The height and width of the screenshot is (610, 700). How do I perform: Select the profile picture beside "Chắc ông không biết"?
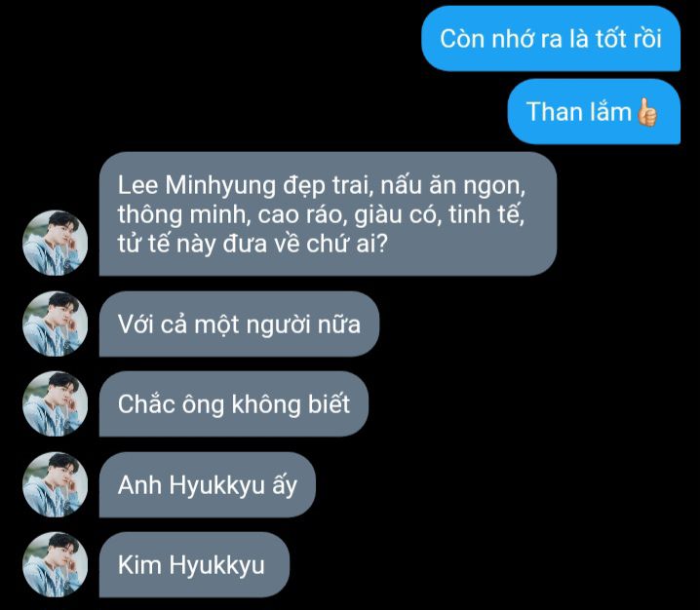click(55, 403)
